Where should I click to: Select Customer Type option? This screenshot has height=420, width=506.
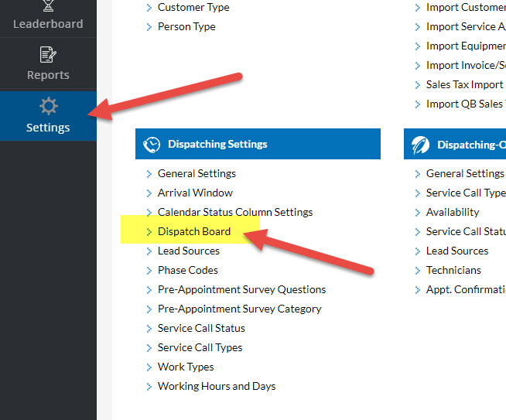pos(193,7)
